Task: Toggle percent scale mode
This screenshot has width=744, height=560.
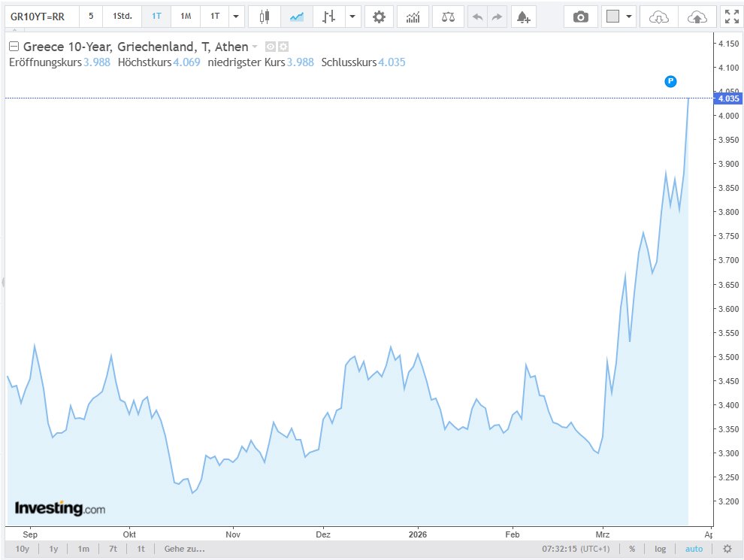Action: [632, 549]
